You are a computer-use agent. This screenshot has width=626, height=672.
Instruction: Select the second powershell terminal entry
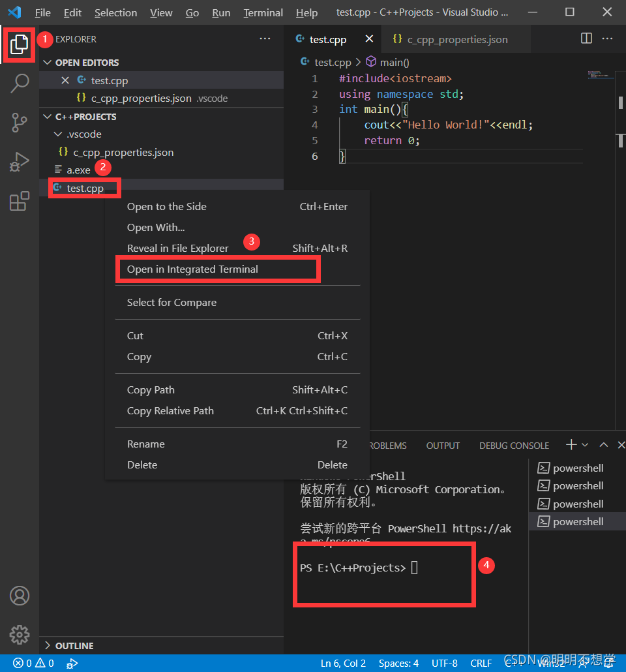click(x=577, y=486)
